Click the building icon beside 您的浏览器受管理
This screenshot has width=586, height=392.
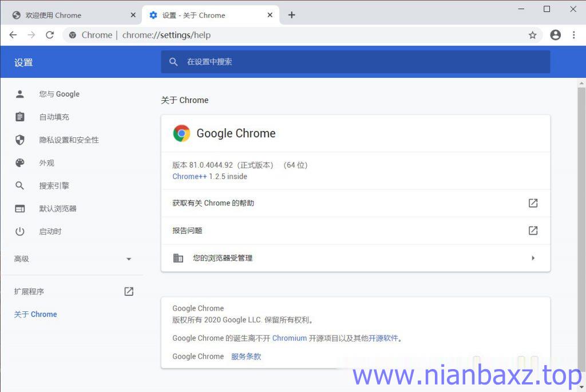click(179, 258)
